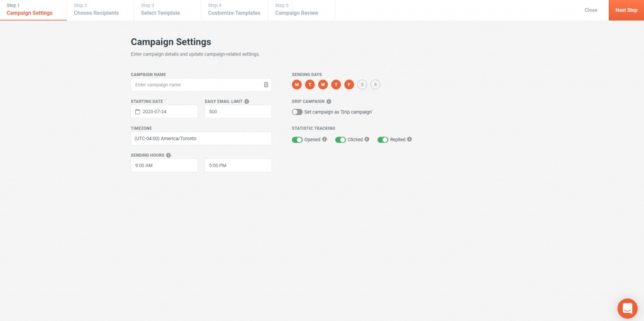Toggle Monday in Sending Days
This screenshot has height=321, width=644.
pyautogui.click(x=297, y=85)
